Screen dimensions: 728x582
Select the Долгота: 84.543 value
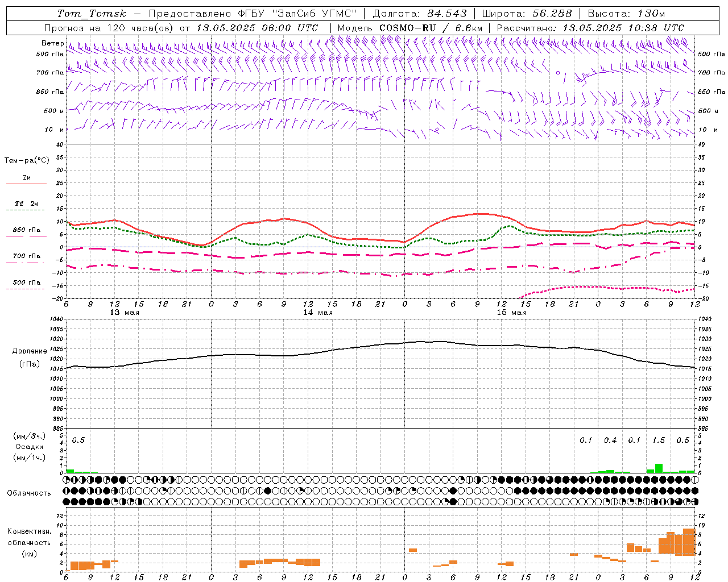(420, 14)
